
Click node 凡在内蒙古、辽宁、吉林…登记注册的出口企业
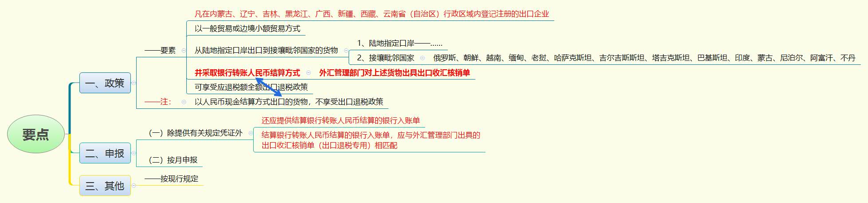[x=372, y=14]
